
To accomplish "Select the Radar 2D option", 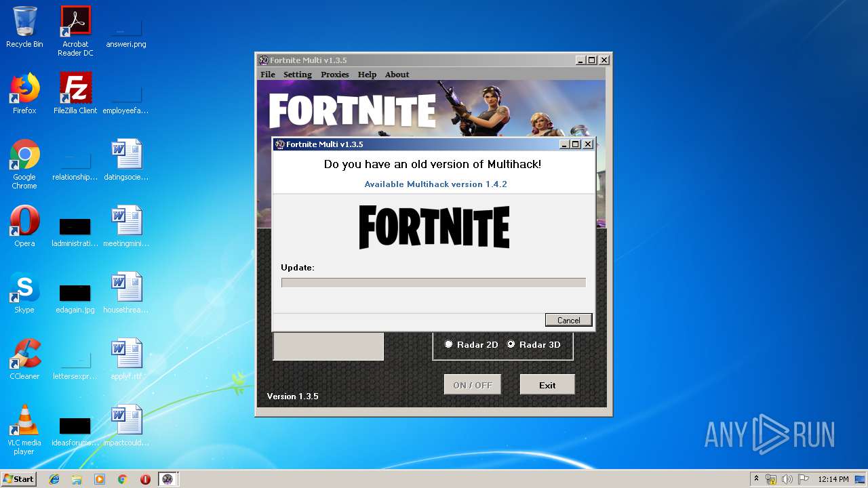I will pos(471,344).
